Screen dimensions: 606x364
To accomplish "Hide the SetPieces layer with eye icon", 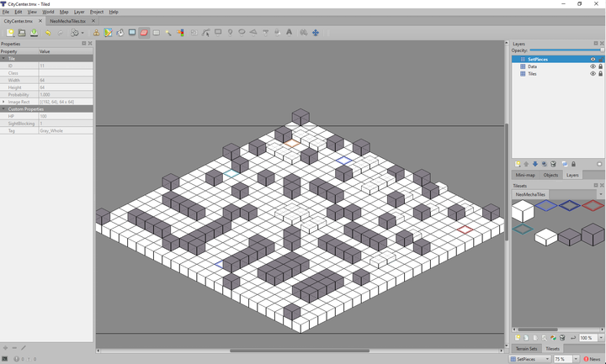I will pos(593,60).
